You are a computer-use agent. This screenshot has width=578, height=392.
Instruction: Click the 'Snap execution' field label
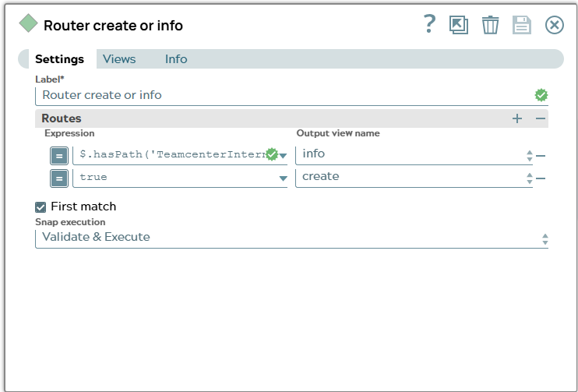tap(70, 222)
